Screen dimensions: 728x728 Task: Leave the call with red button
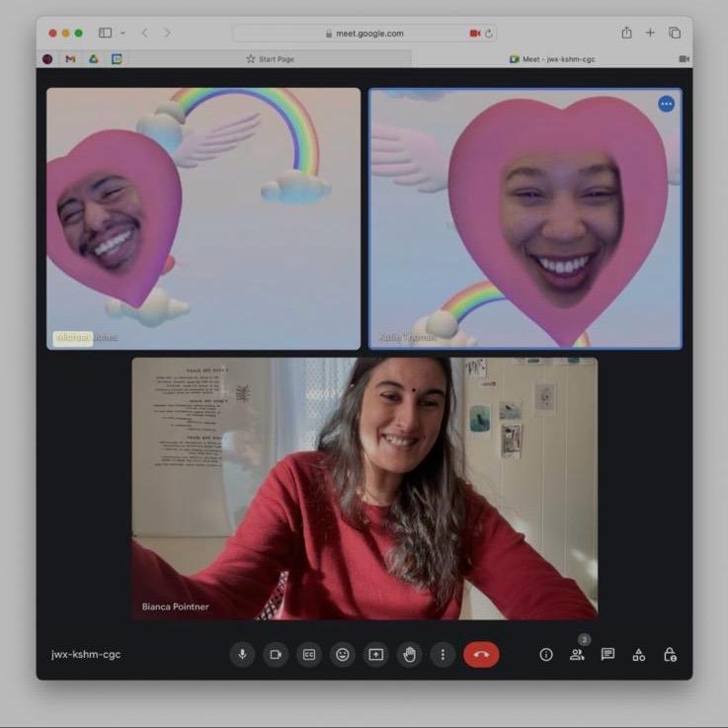tap(481, 654)
